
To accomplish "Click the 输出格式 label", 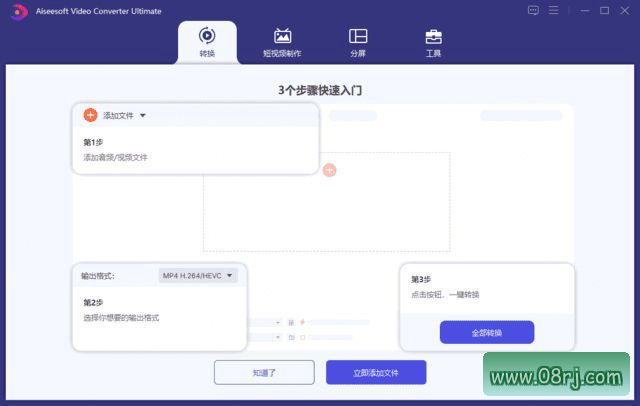I will tap(98, 276).
